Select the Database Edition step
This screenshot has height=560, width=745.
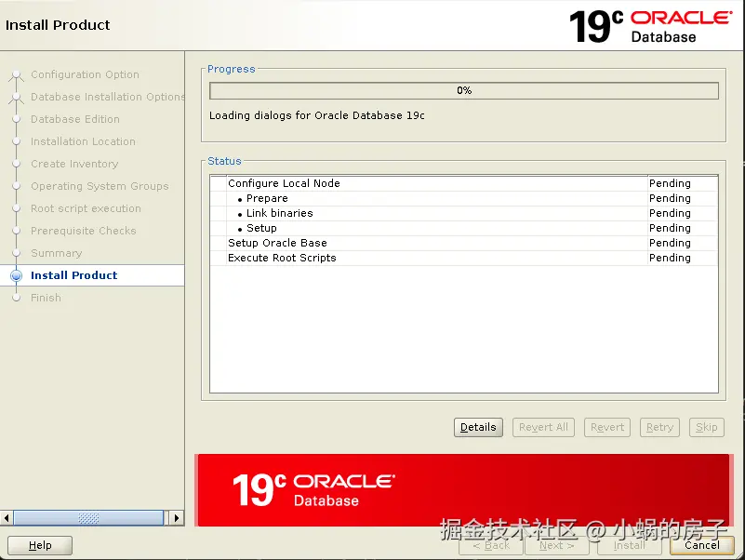(75, 119)
